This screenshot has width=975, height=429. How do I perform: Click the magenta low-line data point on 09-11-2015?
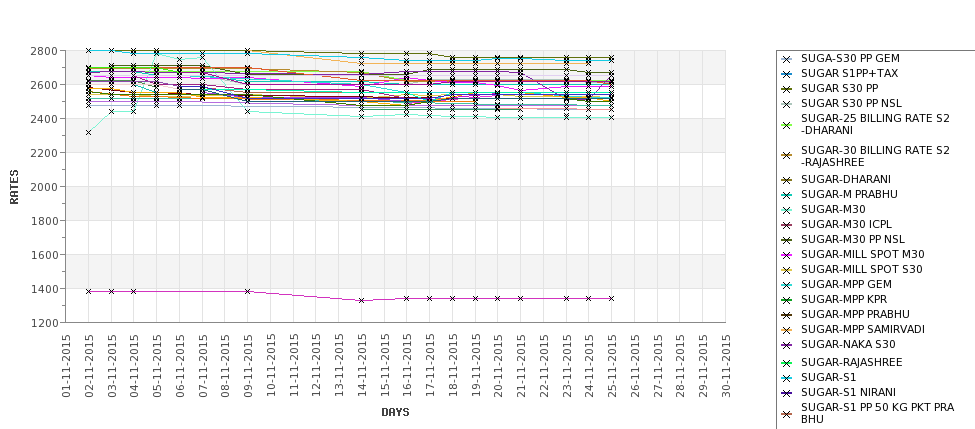247,291
